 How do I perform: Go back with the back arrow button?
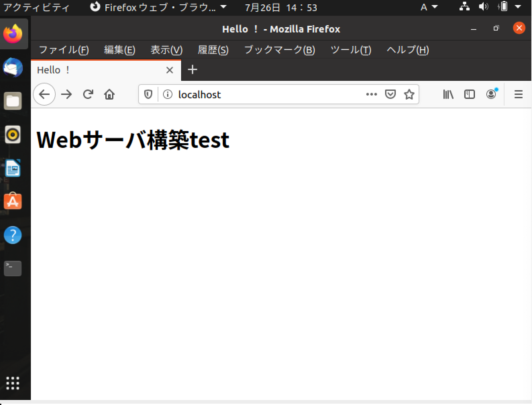click(x=44, y=95)
